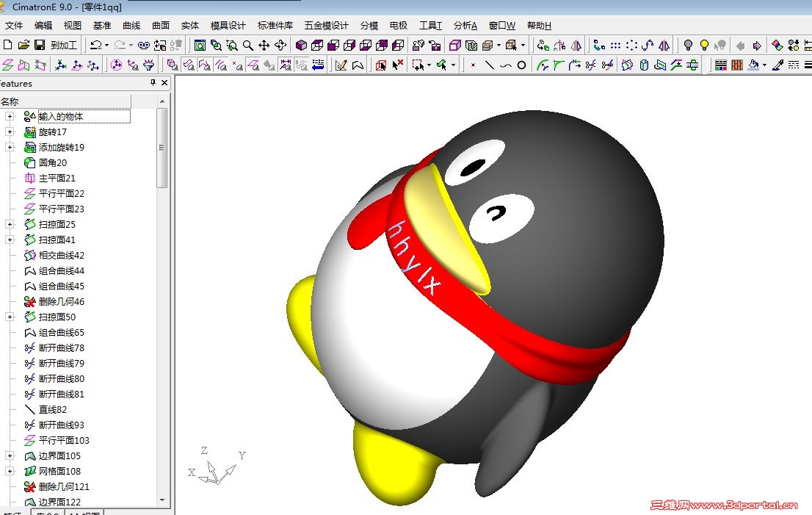Screen dimensions: 812x515
Task: Click the red point icon
Action: pos(473,65)
